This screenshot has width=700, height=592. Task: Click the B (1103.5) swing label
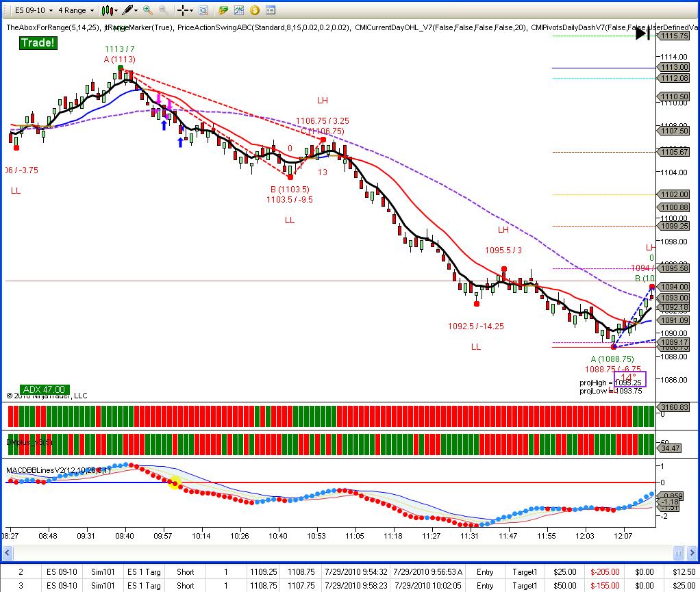click(290, 189)
